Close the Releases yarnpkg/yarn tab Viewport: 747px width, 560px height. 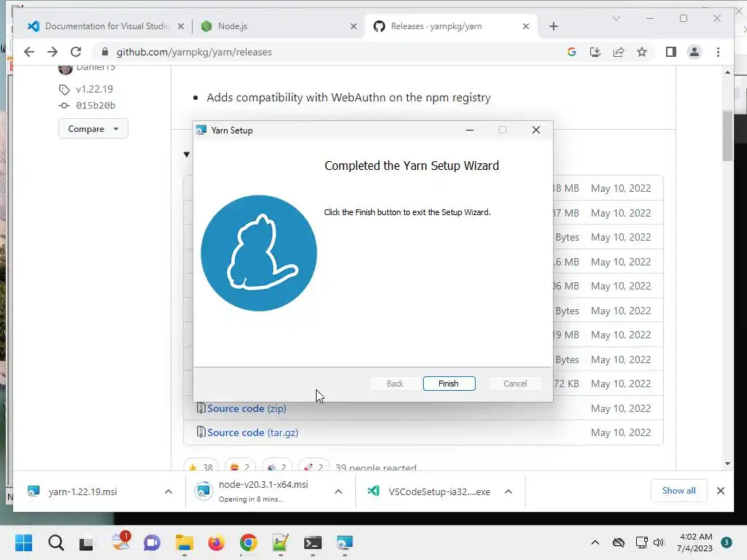point(525,26)
